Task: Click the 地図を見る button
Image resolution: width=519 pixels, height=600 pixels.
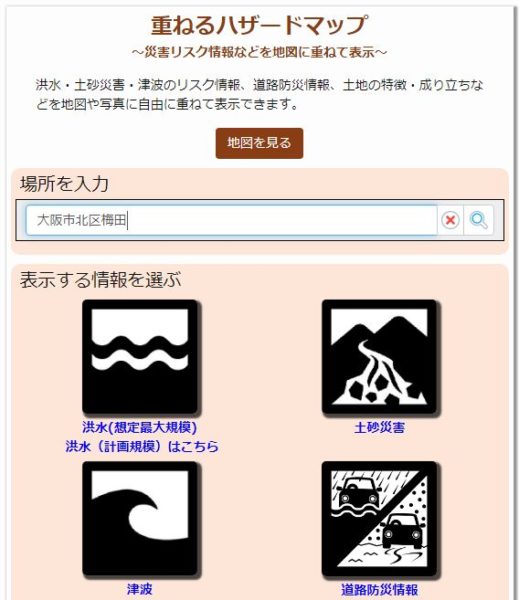Action: click(259, 143)
